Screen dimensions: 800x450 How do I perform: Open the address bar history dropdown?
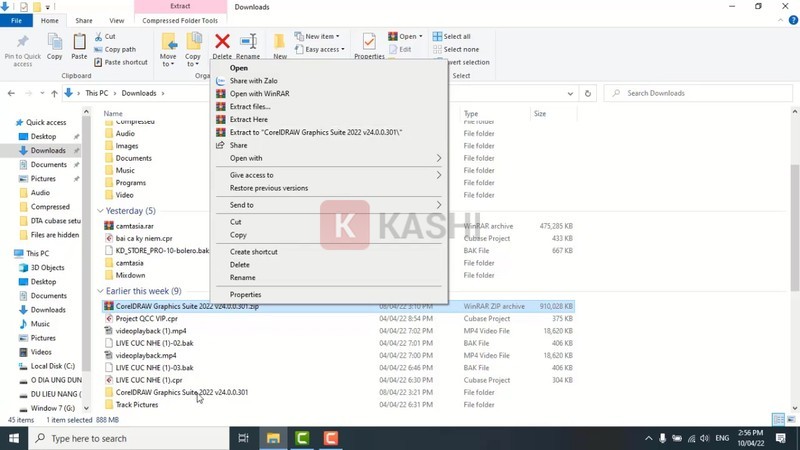(570, 93)
